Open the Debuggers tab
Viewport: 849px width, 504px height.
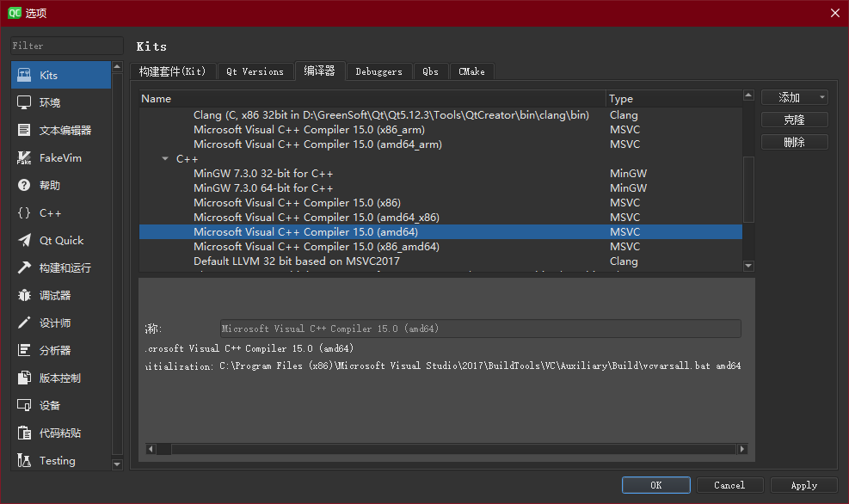point(378,71)
